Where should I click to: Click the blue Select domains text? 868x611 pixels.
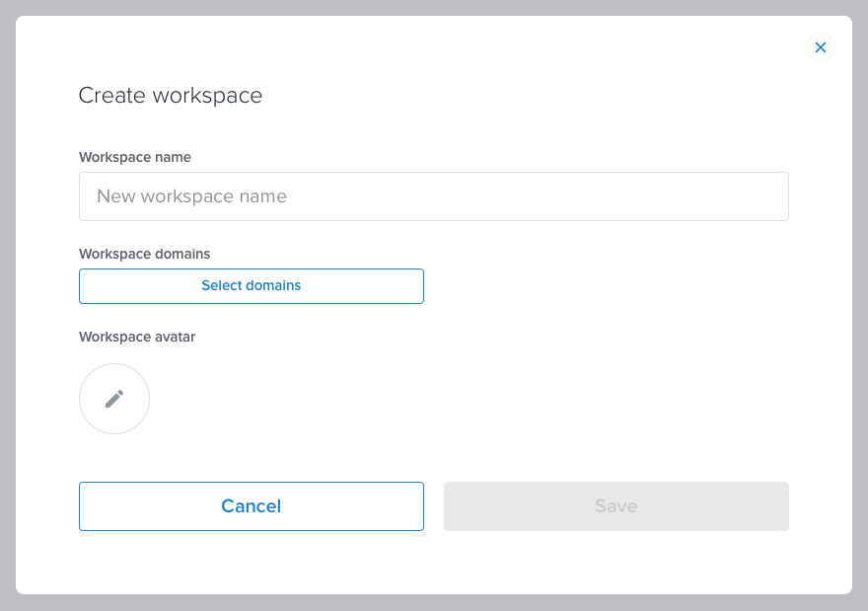click(x=252, y=285)
